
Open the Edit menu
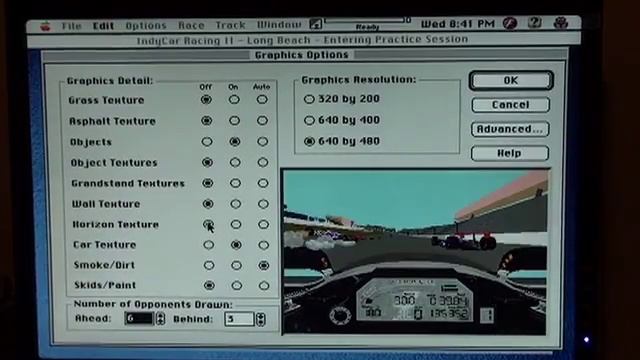click(103, 26)
